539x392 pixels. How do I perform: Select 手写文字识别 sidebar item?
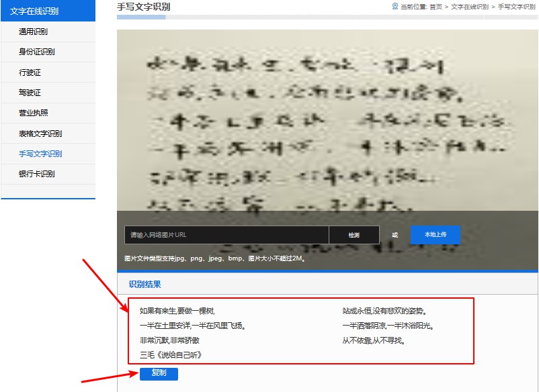40,154
